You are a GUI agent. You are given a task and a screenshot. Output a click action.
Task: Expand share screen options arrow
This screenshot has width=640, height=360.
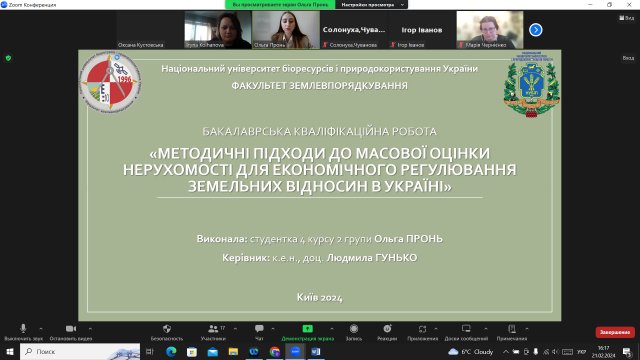click(332, 329)
